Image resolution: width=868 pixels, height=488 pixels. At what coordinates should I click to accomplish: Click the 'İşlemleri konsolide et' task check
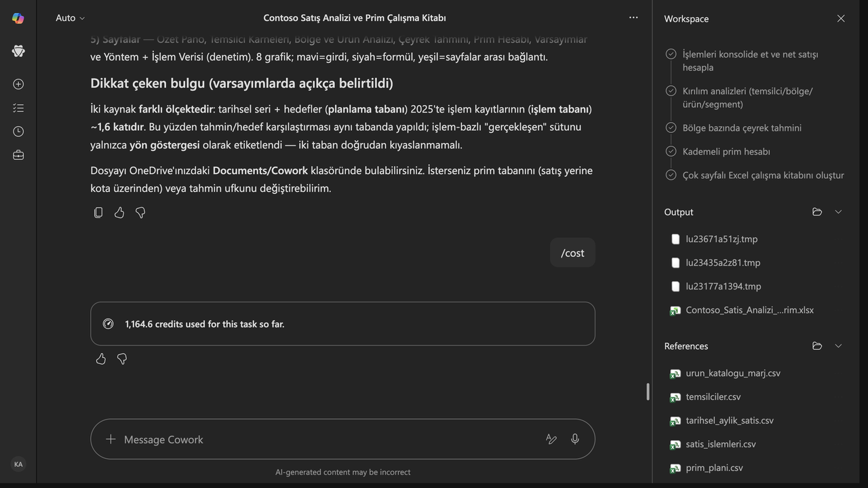tap(671, 54)
